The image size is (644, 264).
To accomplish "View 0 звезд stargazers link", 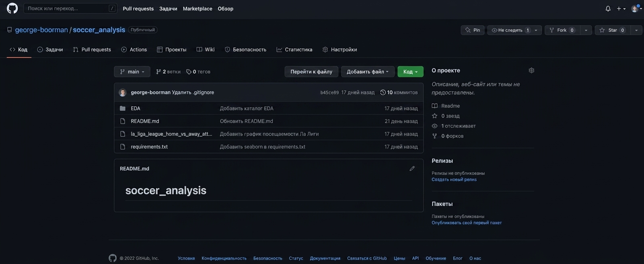I will click(446, 116).
